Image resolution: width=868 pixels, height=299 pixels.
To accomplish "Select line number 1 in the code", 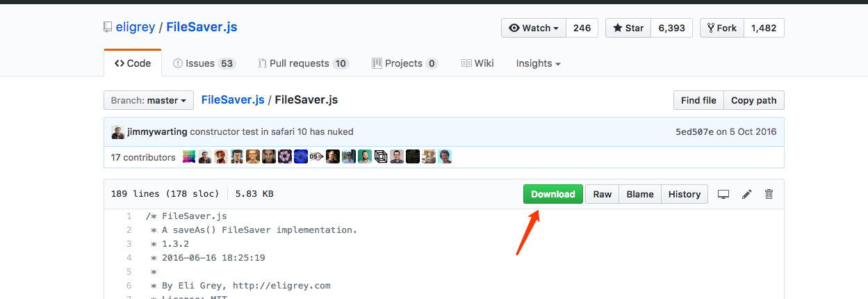I will [x=129, y=216].
